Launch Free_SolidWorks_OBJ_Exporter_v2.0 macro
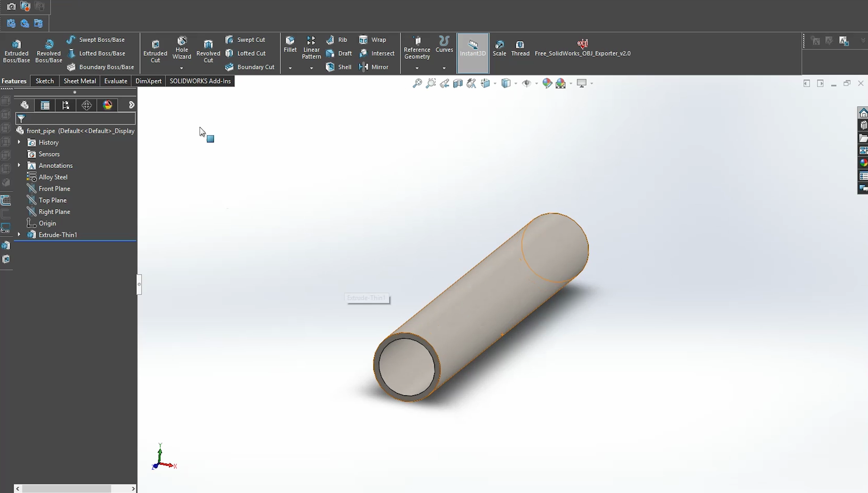The height and width of the screenshot is (493, 868). tap(583, 48)
